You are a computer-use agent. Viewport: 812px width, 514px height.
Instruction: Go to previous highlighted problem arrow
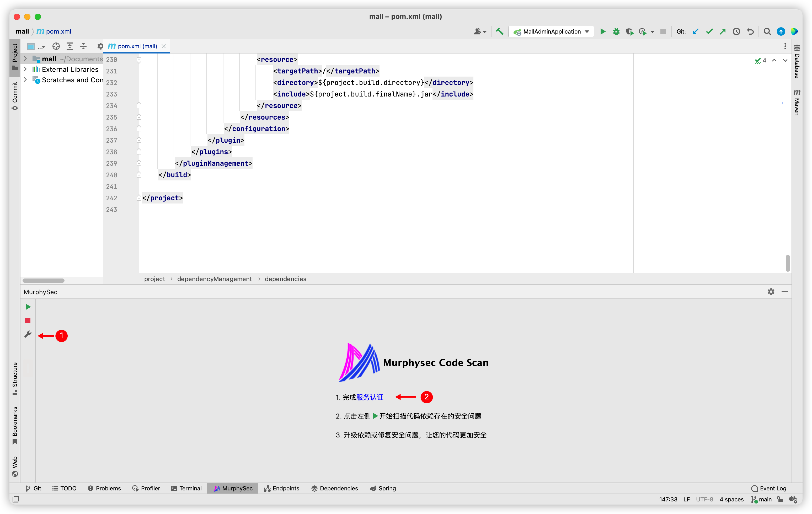[x=774, y=60]
